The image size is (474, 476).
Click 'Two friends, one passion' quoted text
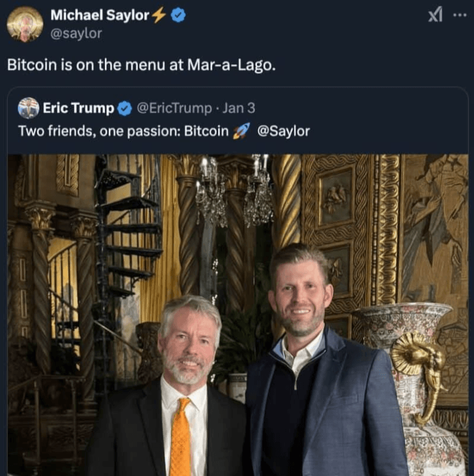(x=99, y=131)
